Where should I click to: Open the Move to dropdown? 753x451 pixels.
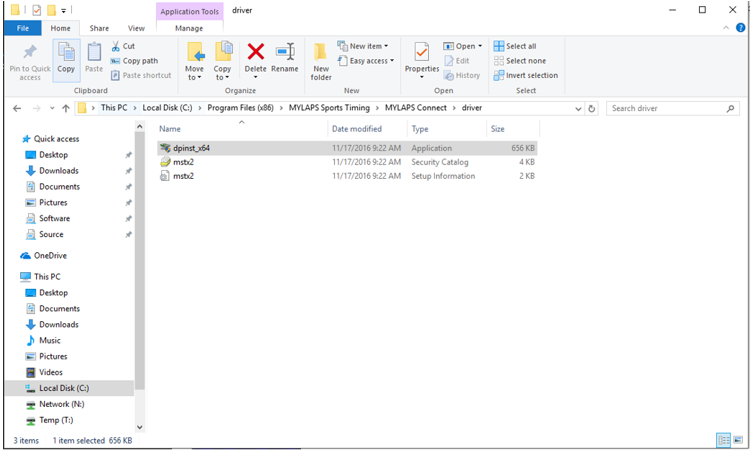point(194,62)
